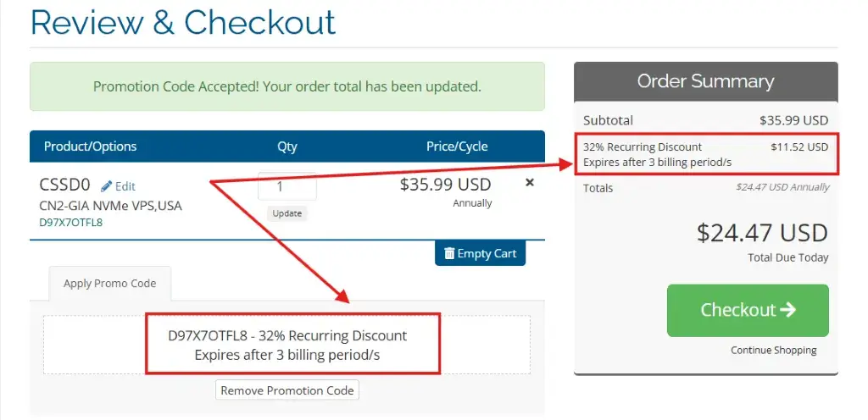The width and height of the screenshot is (868, 420).
Task: Click the $24.47 USD Total Due Today amount
Action: (762, 233)
